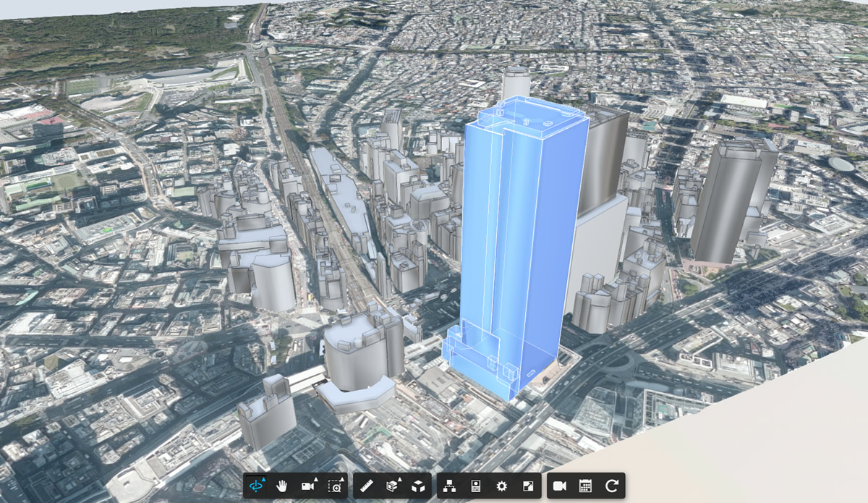Toggle fullscreen mode
This screenshot has height=503, width=868.
(x=528, y=484)
